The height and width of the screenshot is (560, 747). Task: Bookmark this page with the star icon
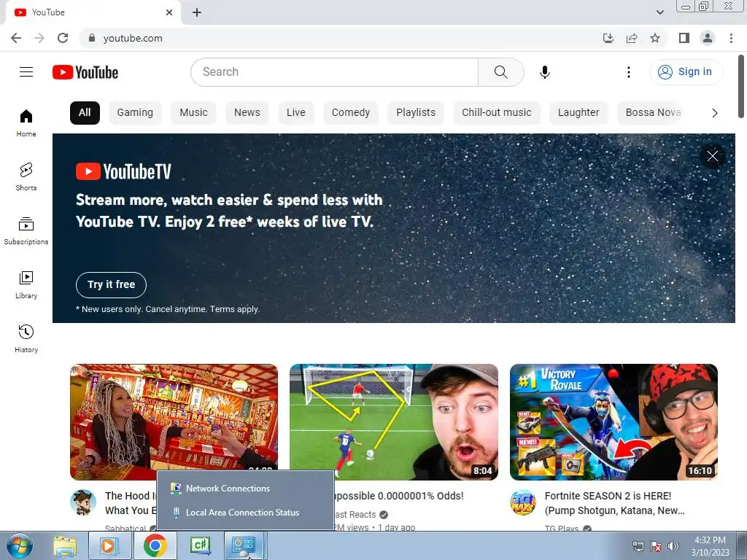[655, 38]
